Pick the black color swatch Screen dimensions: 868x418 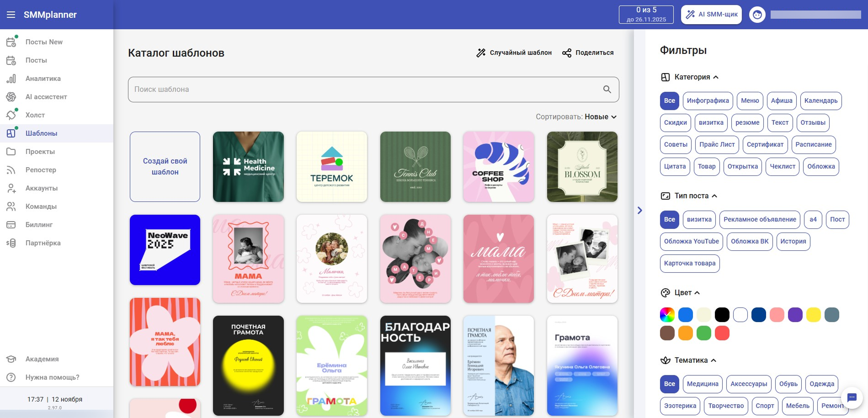pos(722,315)
